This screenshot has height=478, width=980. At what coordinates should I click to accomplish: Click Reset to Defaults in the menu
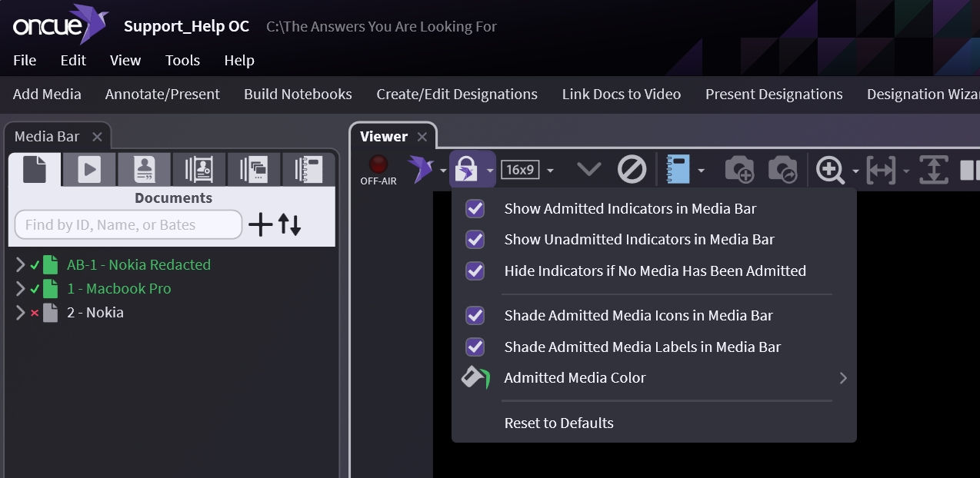tap(558, 423)
